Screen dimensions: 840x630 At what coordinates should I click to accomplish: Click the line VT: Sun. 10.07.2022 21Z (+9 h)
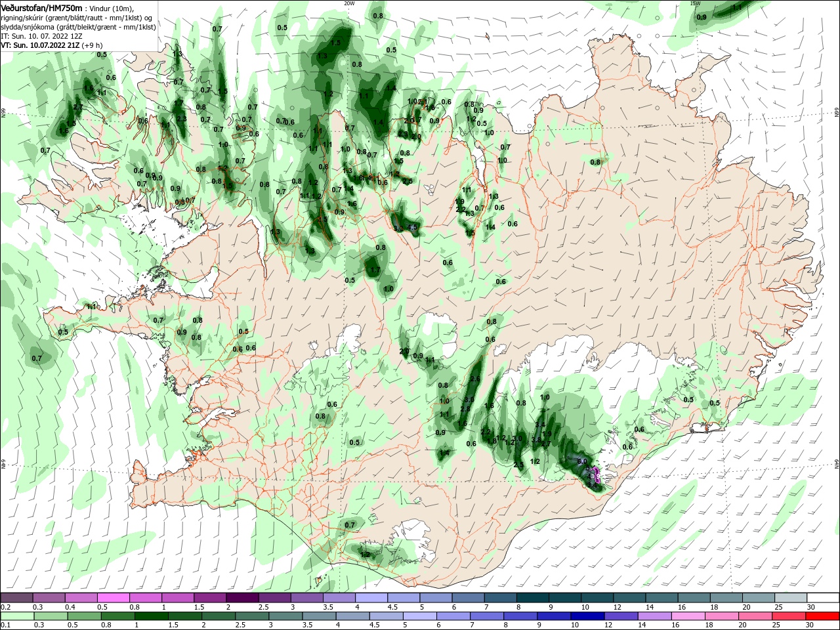click(x=52, y=45)
